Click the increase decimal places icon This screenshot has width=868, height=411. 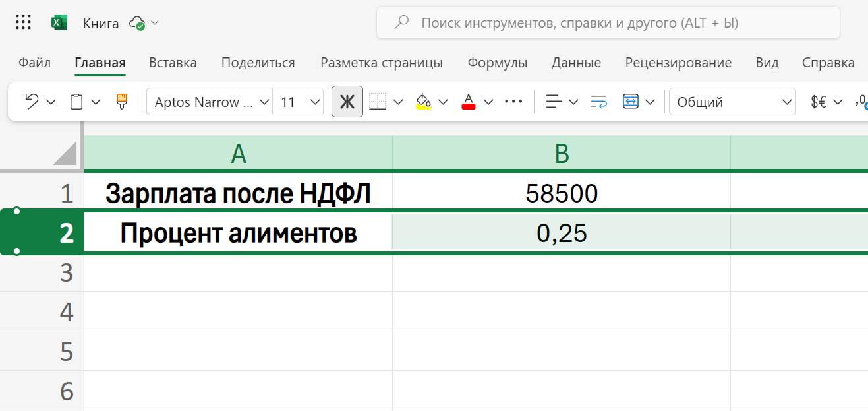pos(861,101)
